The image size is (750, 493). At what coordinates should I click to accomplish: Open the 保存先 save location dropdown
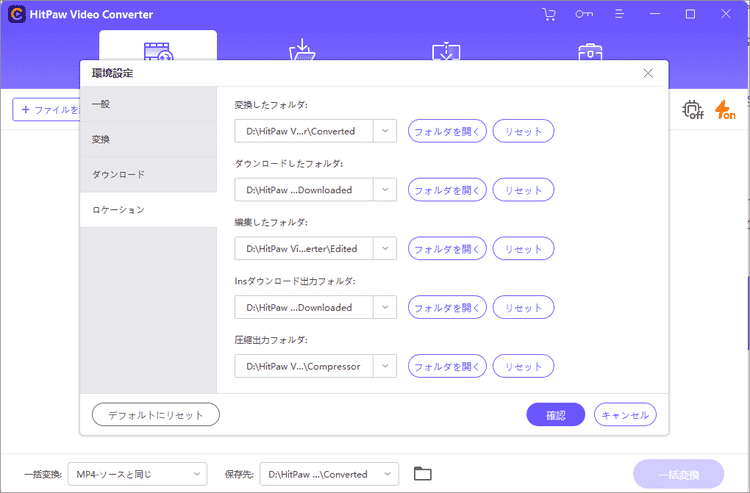pyautogui.click(x=329, y=474)
